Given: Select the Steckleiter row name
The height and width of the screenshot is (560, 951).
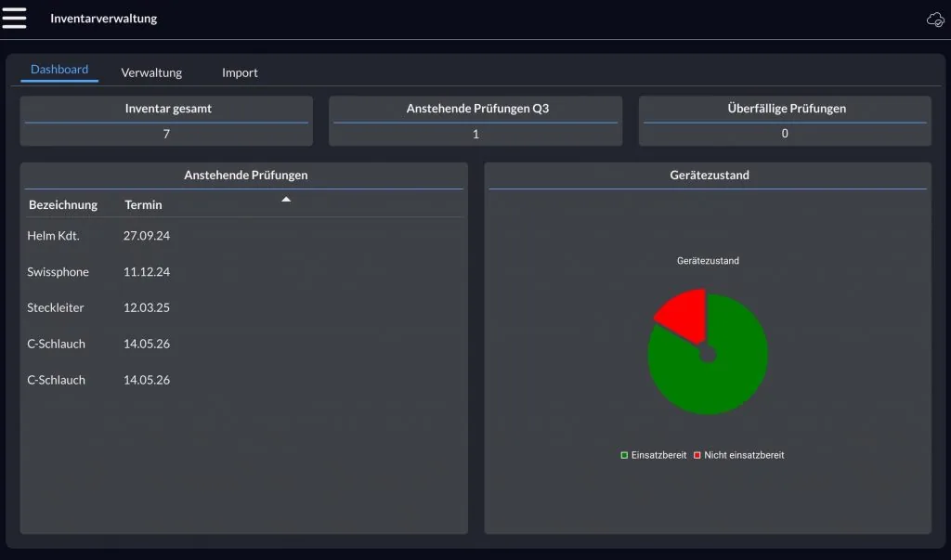Looking at the screenshot, I should (55, 307).
